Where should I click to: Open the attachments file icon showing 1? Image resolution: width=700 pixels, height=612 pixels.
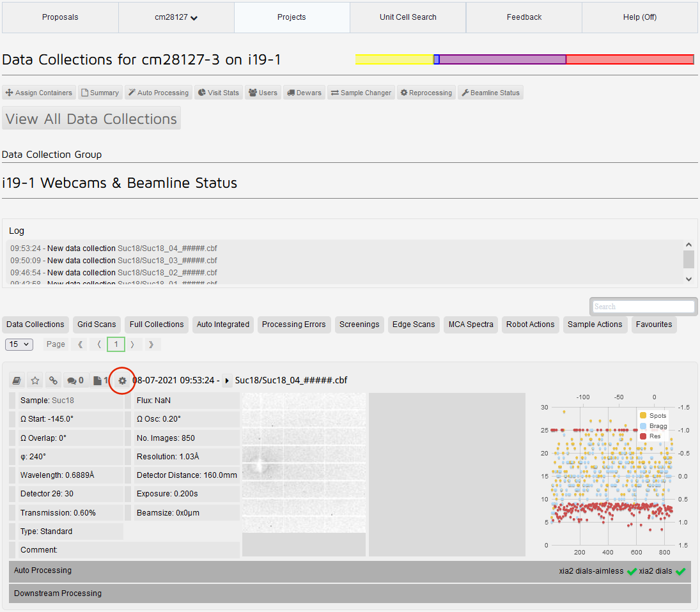[x=100, y=381]
